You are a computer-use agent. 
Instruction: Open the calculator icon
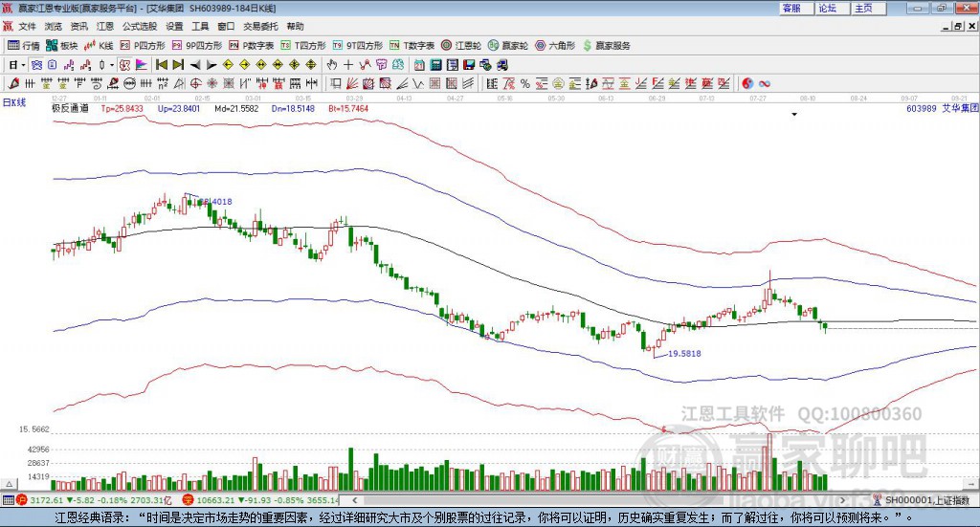point(435,65)
